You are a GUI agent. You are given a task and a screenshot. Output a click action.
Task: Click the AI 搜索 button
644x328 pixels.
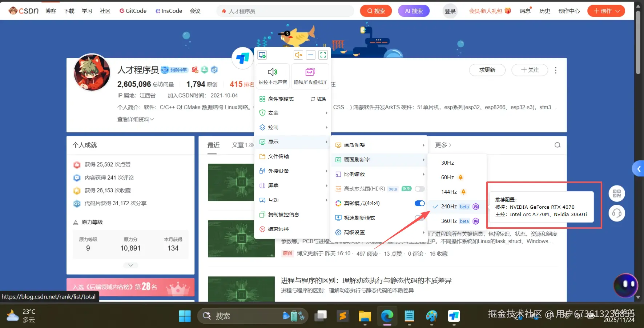(414, 11)
